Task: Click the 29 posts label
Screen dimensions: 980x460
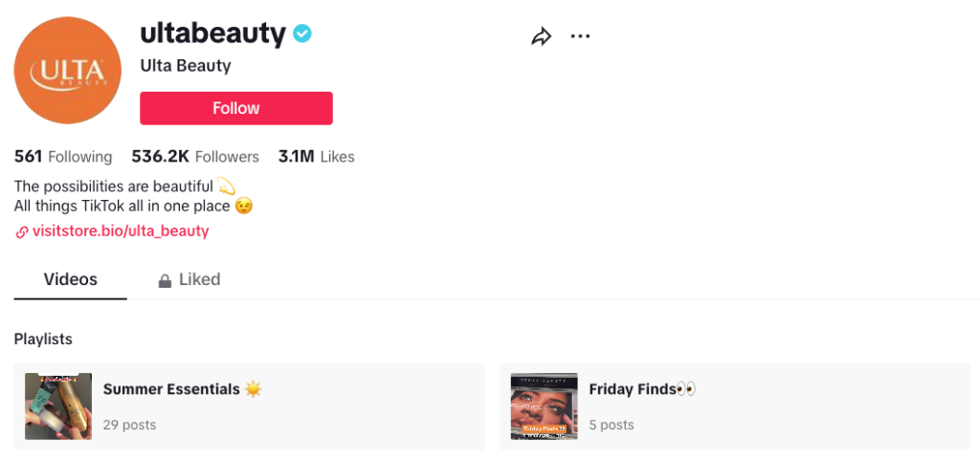Action: tap(129, 425)
